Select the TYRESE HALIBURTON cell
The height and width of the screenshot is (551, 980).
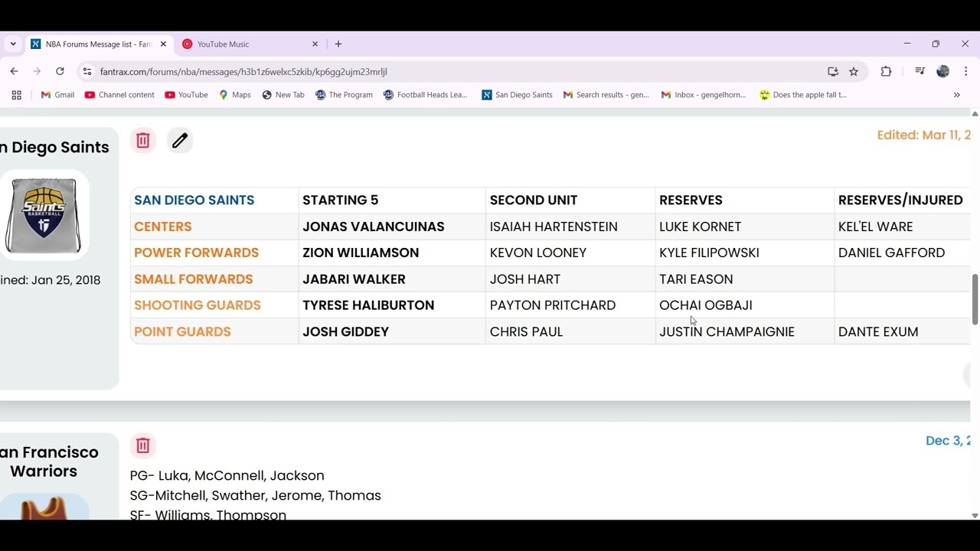click(391, 305)
